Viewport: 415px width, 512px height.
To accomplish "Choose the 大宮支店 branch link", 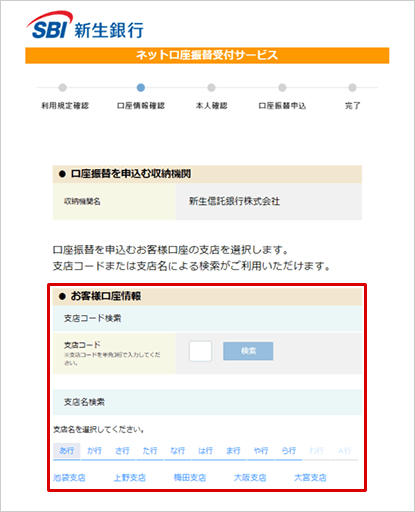I will coord(310,478).
